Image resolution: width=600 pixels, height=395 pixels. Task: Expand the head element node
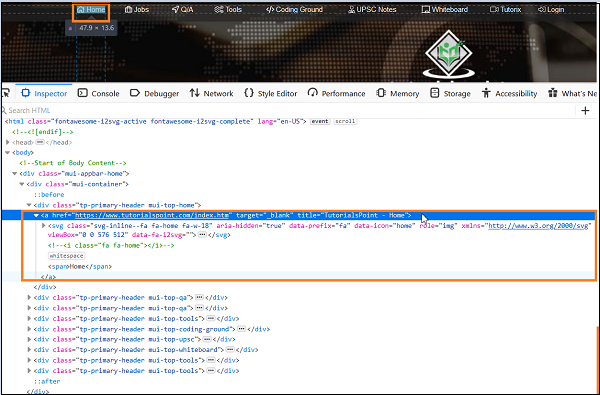[8, 142]
